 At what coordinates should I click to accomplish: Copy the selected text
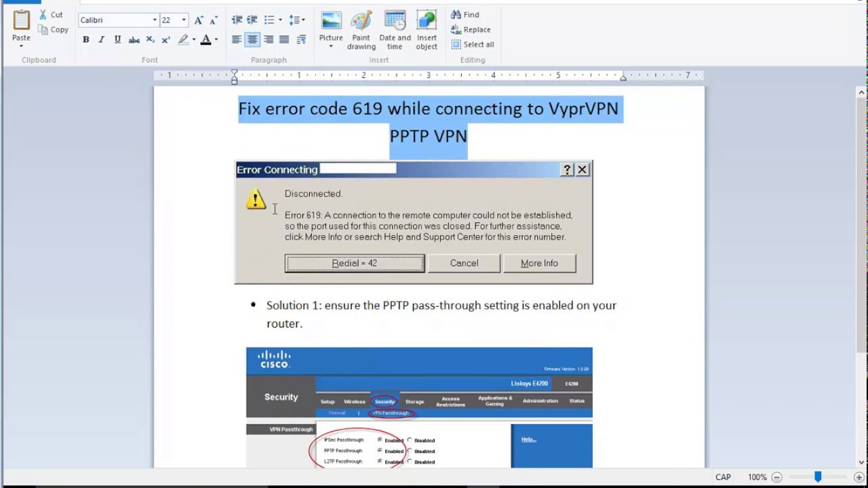53,29
